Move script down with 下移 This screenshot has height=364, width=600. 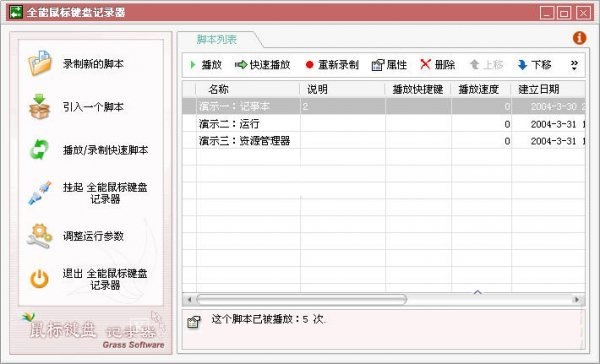coord(535,65)
